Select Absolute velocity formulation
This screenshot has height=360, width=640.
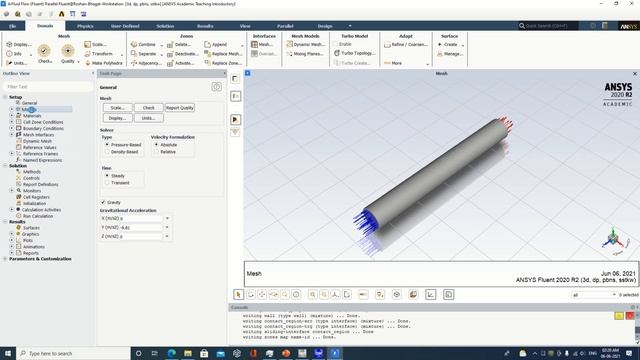point(156,144)
